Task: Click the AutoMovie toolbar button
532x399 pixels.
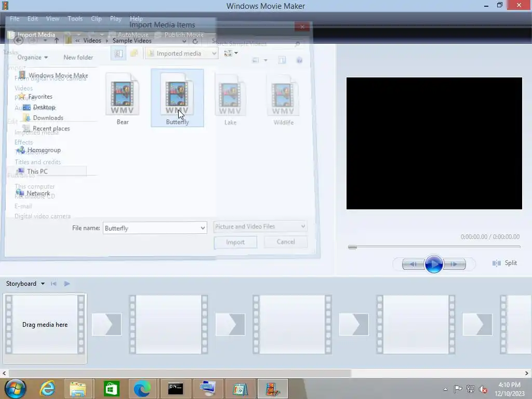Action: (129, 35)
